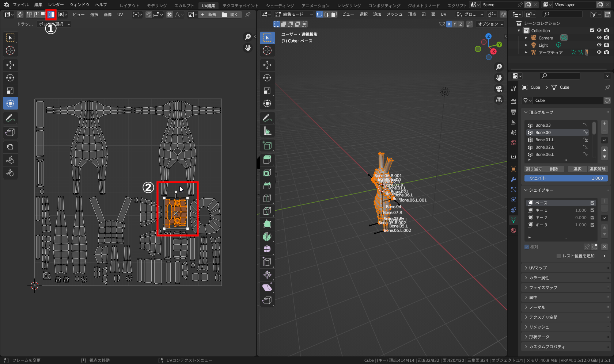Select the Inset Faces tool
The image size is (614, 364).
click(x=267, y=173)
